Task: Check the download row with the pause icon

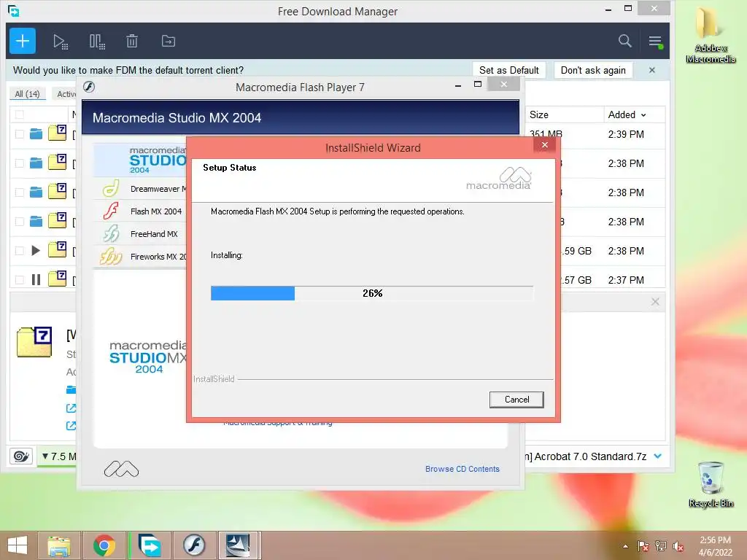Action: click(x=20, y=279)
